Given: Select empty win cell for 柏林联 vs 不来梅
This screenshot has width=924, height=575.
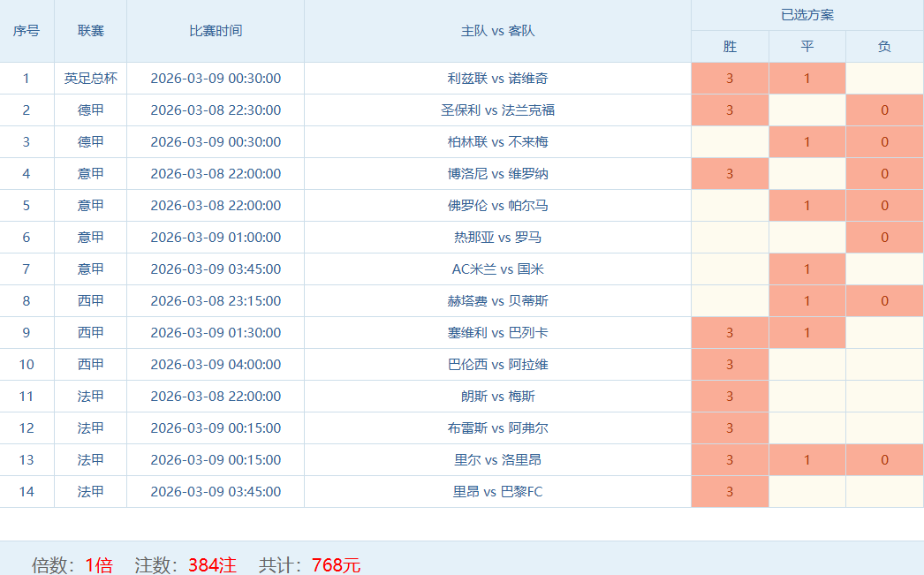Looking at the screenshot, I should pos(730,142).
